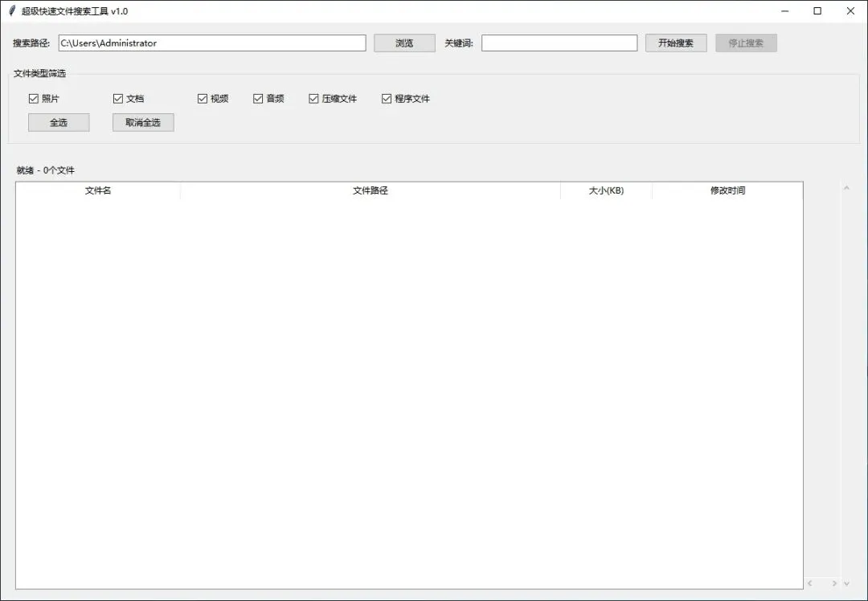Click the 全选 button
This screenshot has width=868, height=601.
(x=59, y=122)
